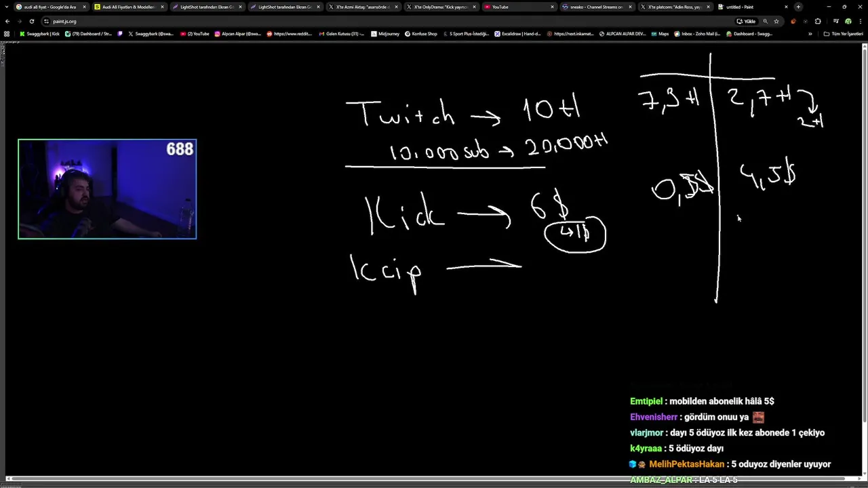Viewport: 868px width, 488px height.
Task: Click the webcam overlay video
Action: [107, 189]
